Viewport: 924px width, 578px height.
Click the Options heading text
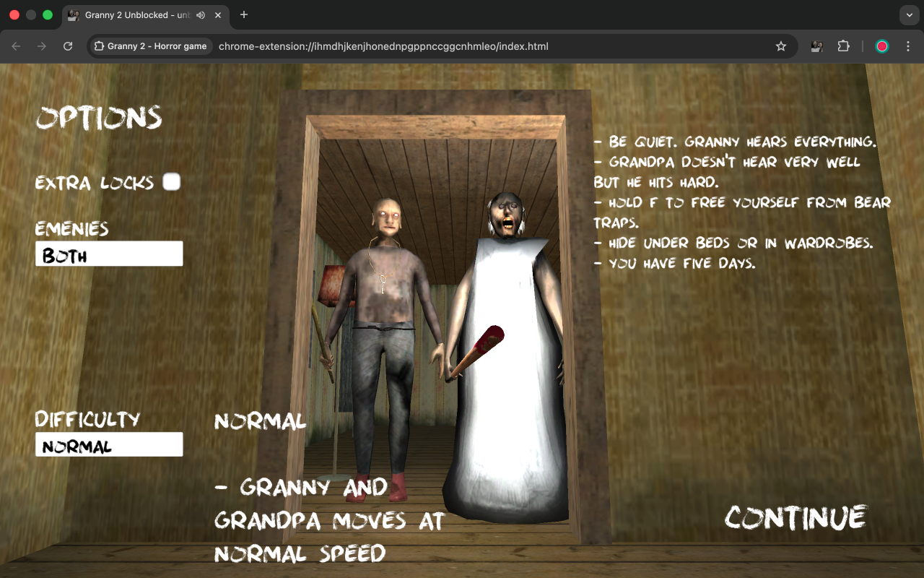tap(99, 118)
